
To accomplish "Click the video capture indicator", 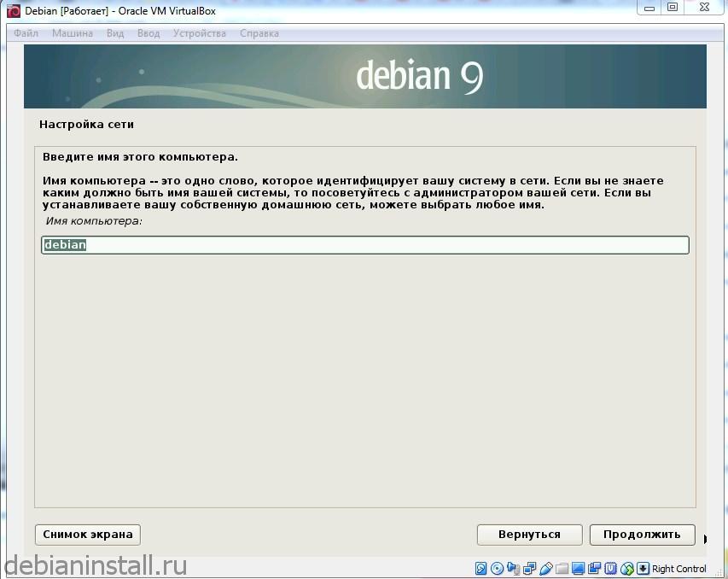I will 595,569.
